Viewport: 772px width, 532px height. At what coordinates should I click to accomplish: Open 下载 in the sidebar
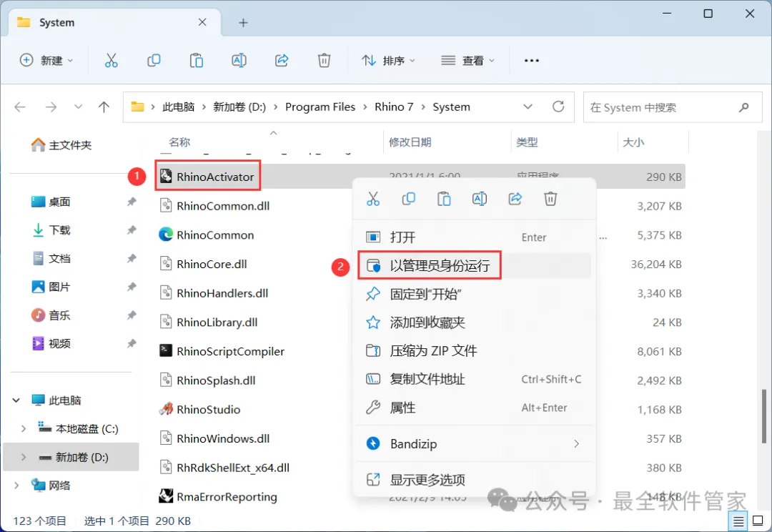(51, 230)
